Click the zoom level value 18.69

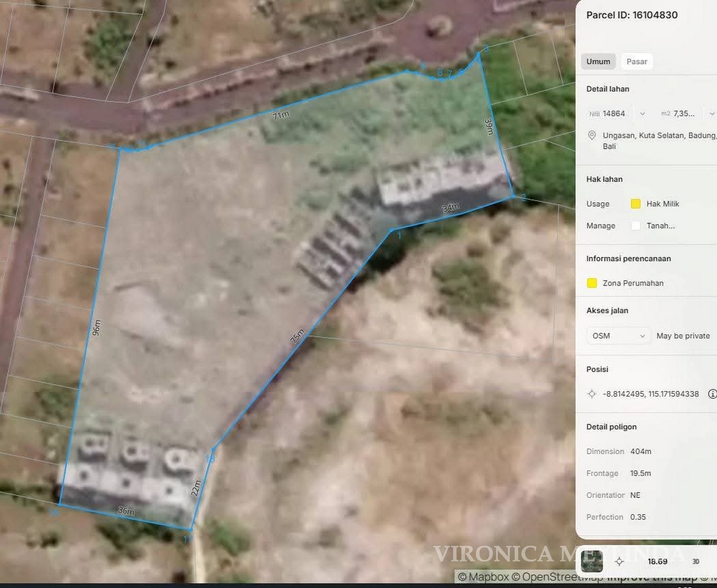[x=657, y=562]
